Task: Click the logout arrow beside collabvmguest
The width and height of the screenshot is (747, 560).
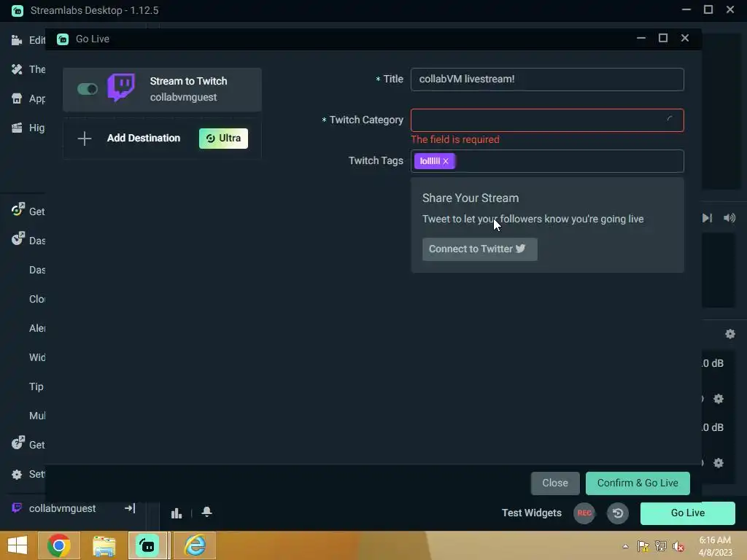Action: tap(130, 508)
